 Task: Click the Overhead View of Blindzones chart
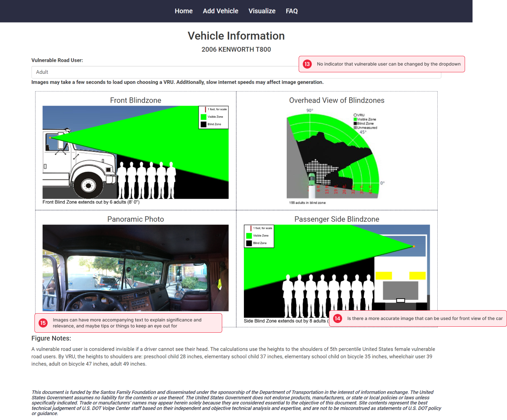point(336,155)
